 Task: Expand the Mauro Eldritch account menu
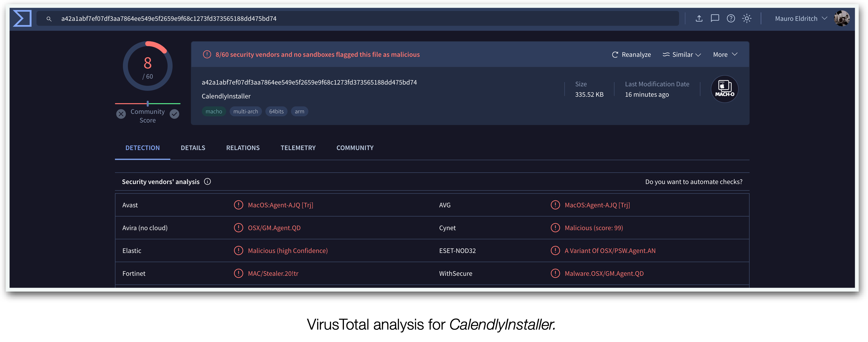801,19
